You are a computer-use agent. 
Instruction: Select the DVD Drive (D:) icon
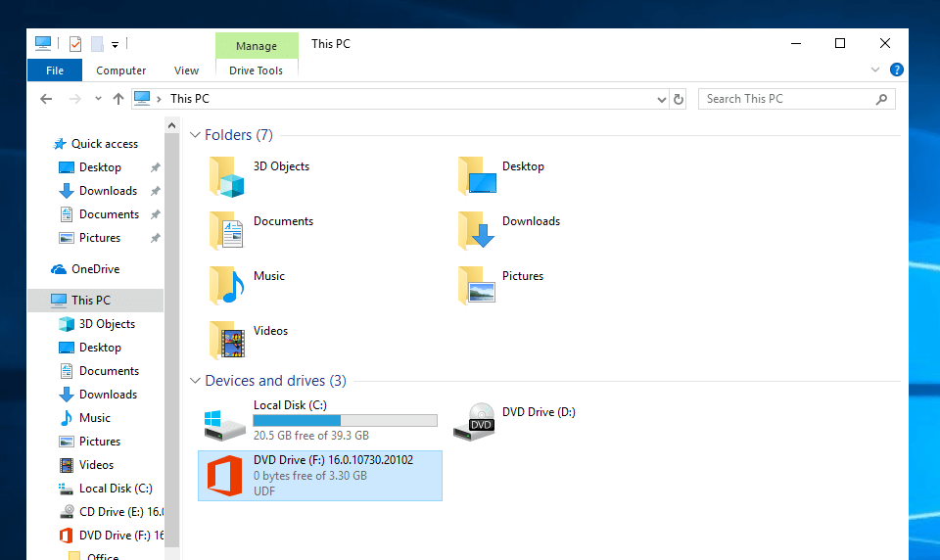(474, 422)
